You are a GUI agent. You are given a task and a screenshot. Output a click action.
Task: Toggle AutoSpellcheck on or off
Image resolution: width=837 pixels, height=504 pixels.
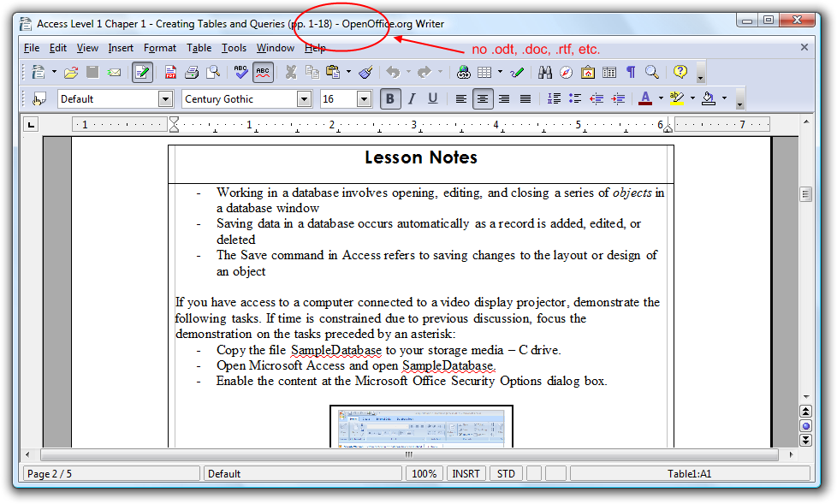click(263, 73)
